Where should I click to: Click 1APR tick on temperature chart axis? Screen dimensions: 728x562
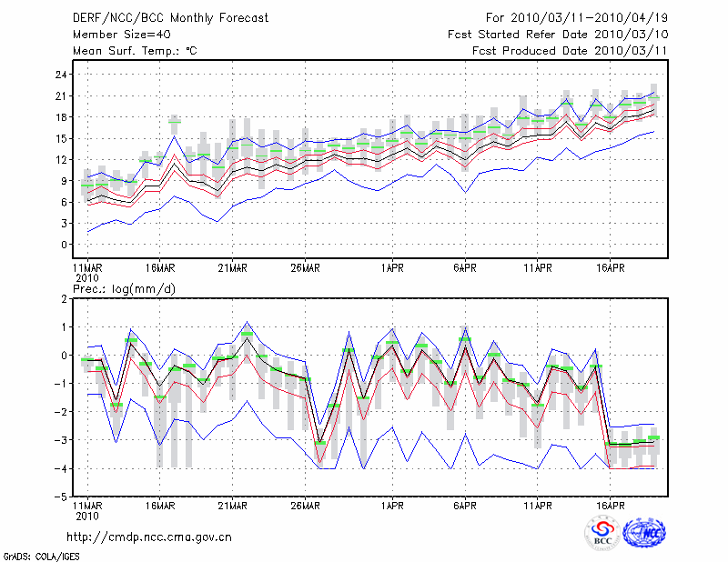[x=392, y=268]
